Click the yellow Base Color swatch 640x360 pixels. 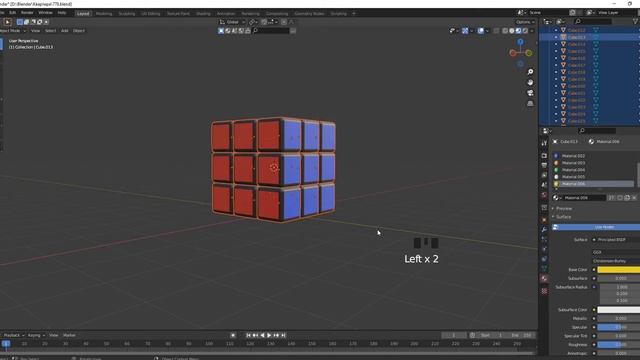618,270
